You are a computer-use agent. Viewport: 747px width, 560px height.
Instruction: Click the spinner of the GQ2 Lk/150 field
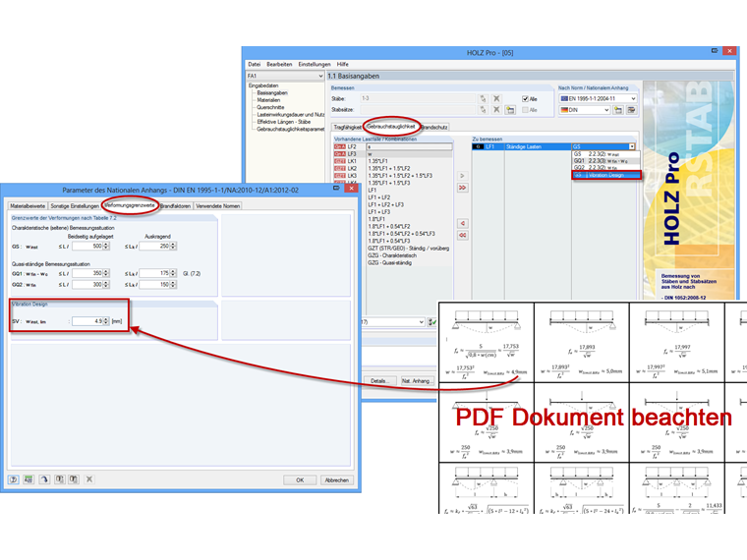point(173,284)
